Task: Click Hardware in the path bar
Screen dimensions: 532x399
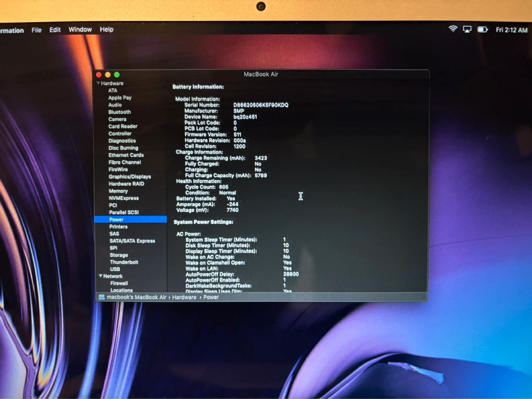Action: click(x=184, y=297)
